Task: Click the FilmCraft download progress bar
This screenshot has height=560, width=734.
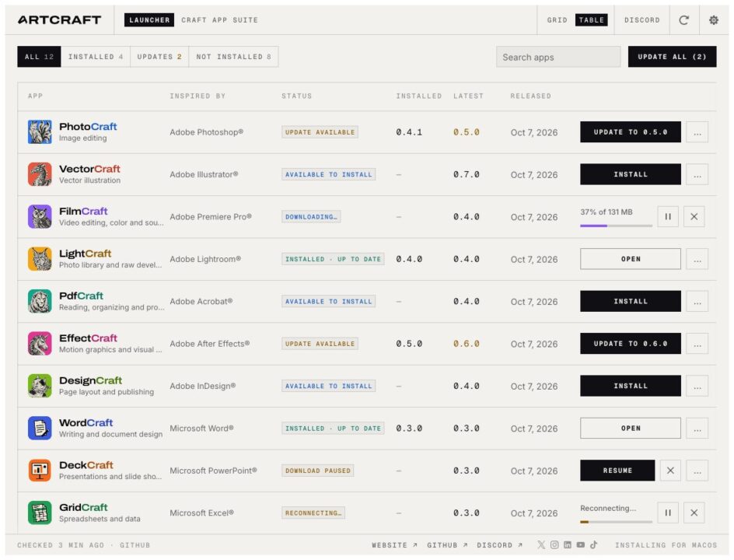Action: (616, 226)
